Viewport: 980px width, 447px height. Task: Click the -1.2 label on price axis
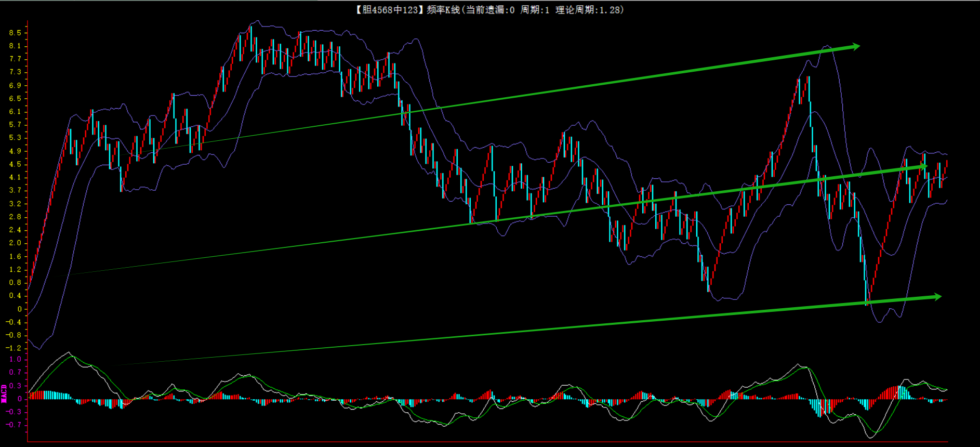pos(14,348)
